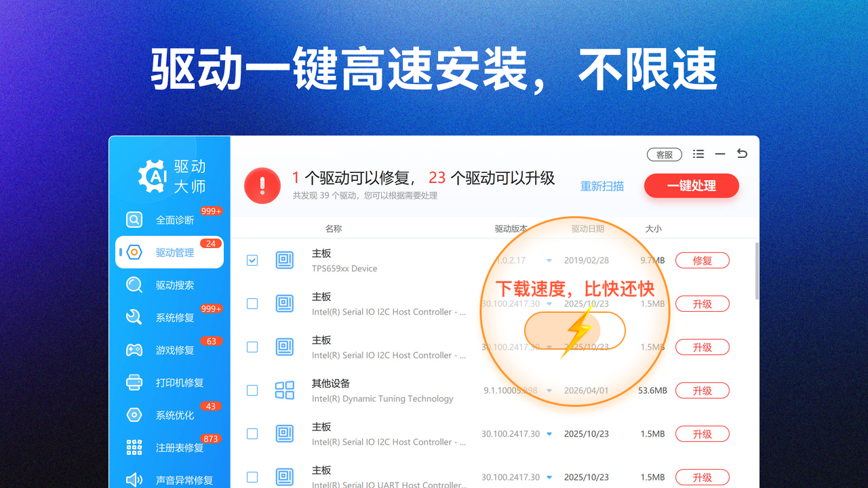Check the Serial IO UART Host Controller checkbox
The image size is (868, 488).
click(x=252, y=477)
